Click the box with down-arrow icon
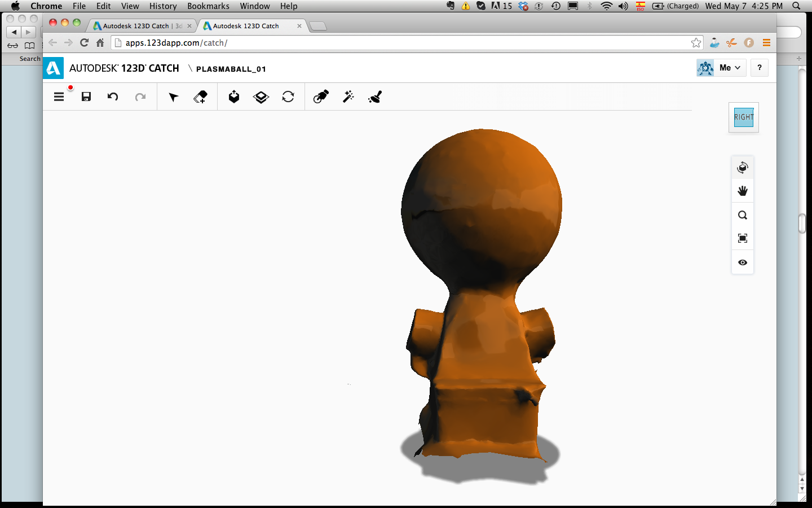 (x=234, y=97)
